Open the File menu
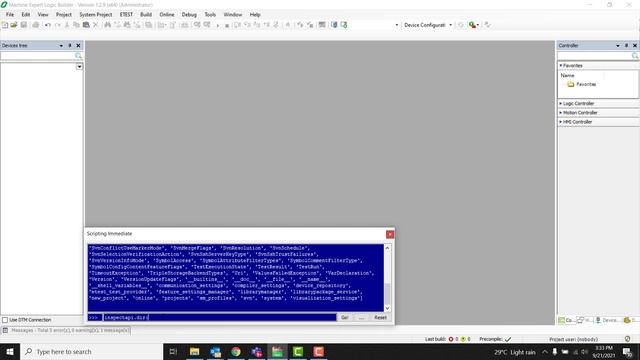Viewport: 640px width, 360px height. (x=10, y=14)
